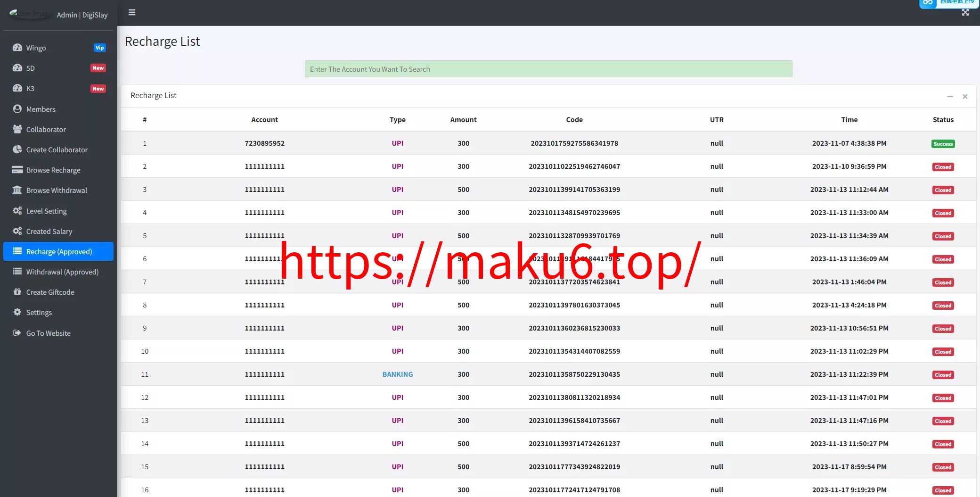Viewport: 980px width, 497px height.
Task: Click the Go To Website exit icon
Action: coord(17,333)
